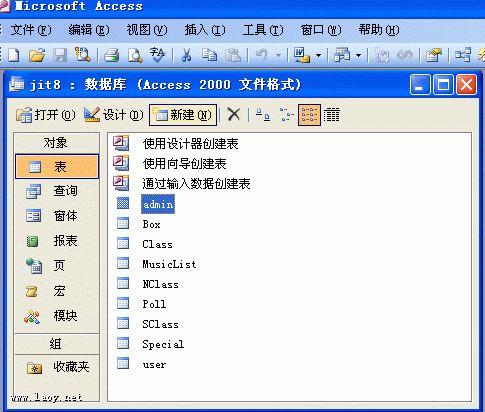Click the Spelling check icon
The image size is (485, 412).
coord(157,55)
